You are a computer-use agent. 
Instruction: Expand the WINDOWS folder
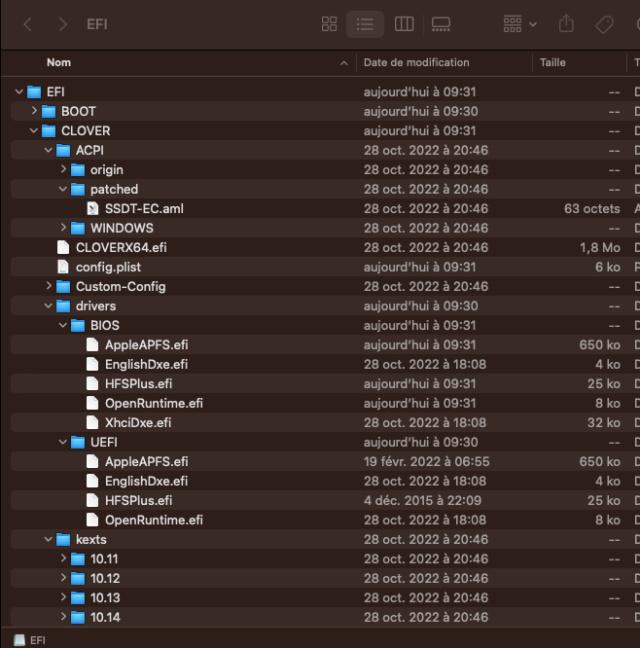(63, 227)
